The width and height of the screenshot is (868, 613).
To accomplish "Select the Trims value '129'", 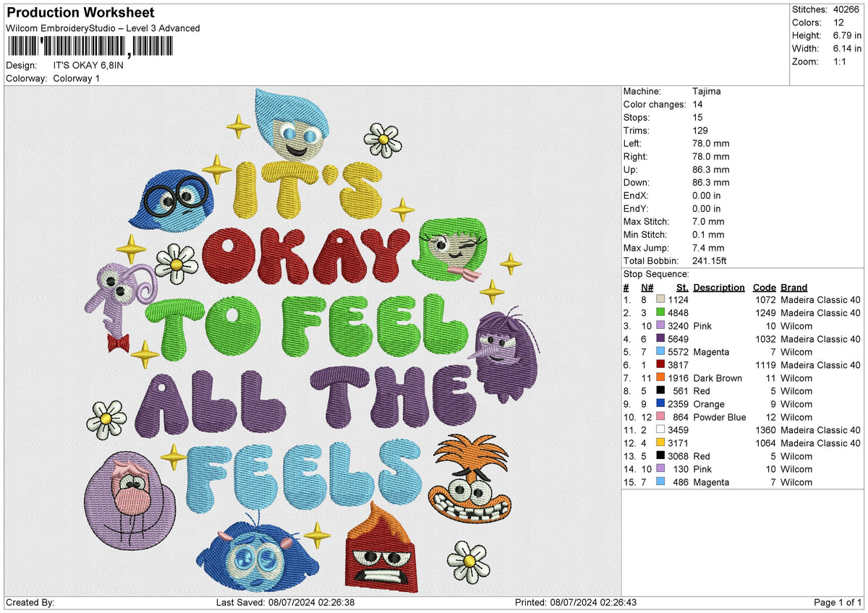I will [x=700, y=131].
